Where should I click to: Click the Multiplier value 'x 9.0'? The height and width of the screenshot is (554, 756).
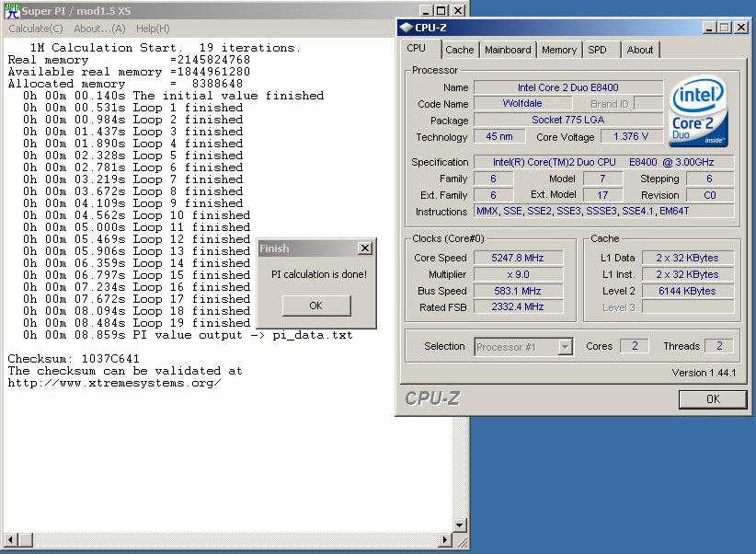tap(518, 274)
